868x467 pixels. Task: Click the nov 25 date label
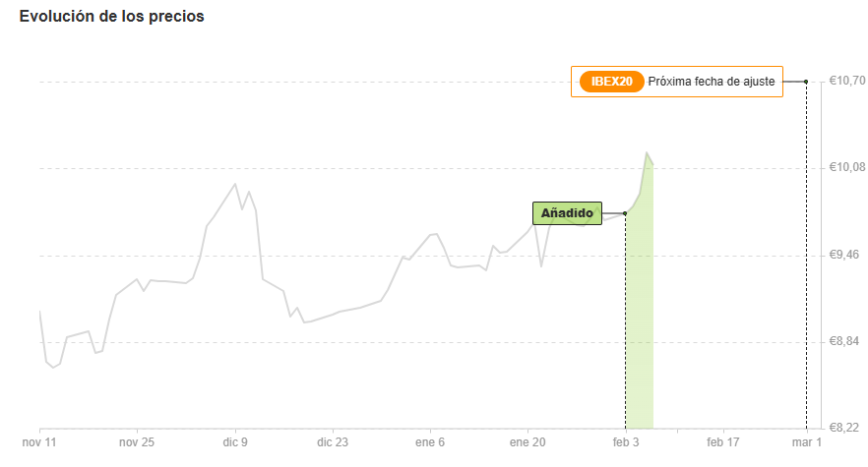137,442
